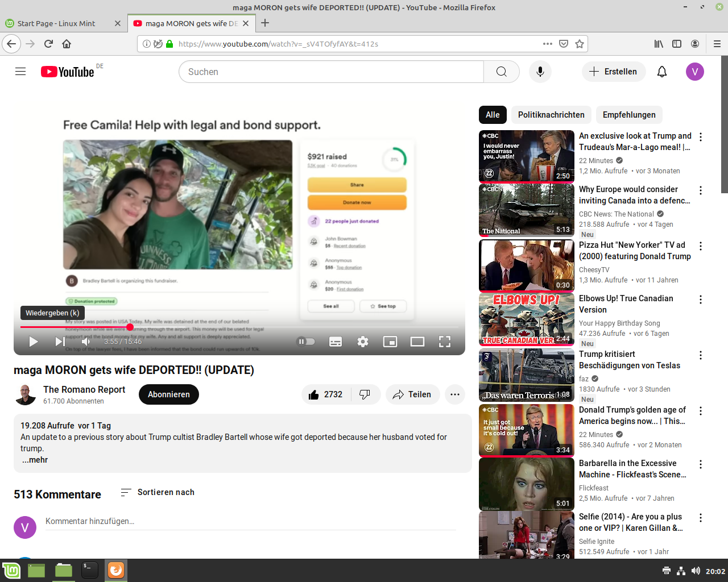This screenshot has width=728, height=582.
Task: Open player settings gear
Action: pyautogui.click(x=363, y=342)
